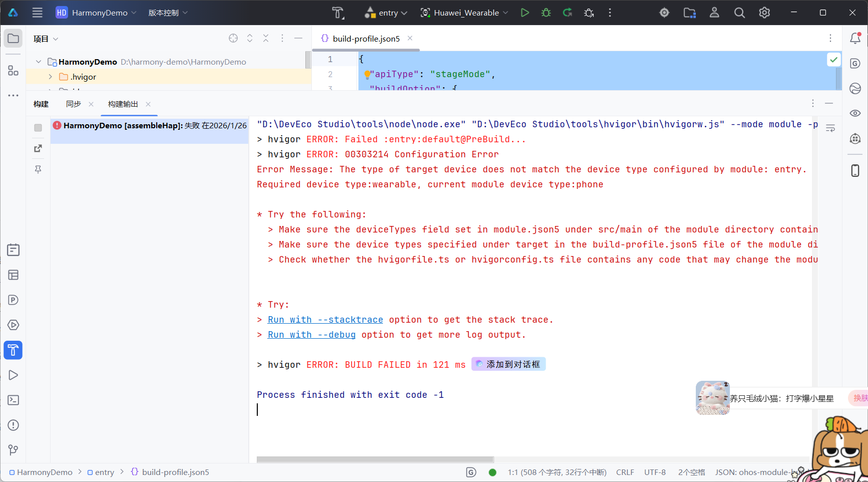Select the .hvigor folder row
Screen dimensions: 868x482
[x=168, y=77]
